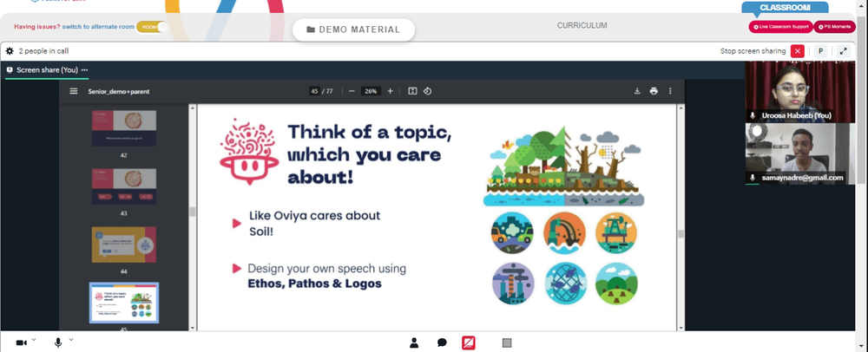Click the fit to page icon

(x=412, y=91)
